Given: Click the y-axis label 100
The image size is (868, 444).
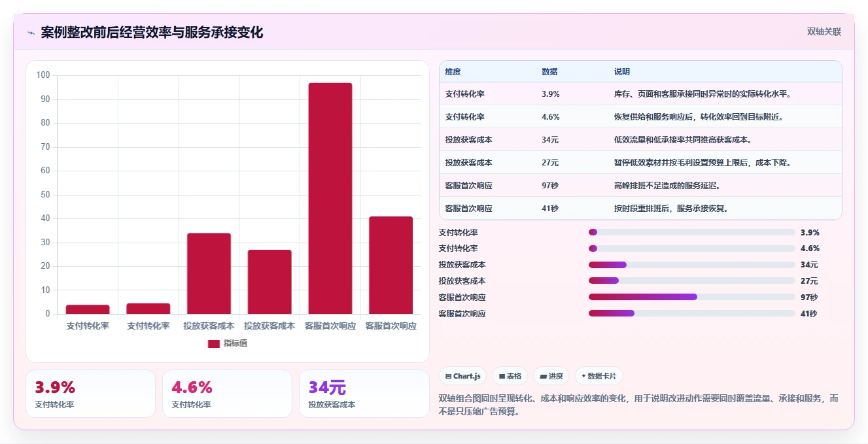Looking at the screenshot, I should coord(43,75).
